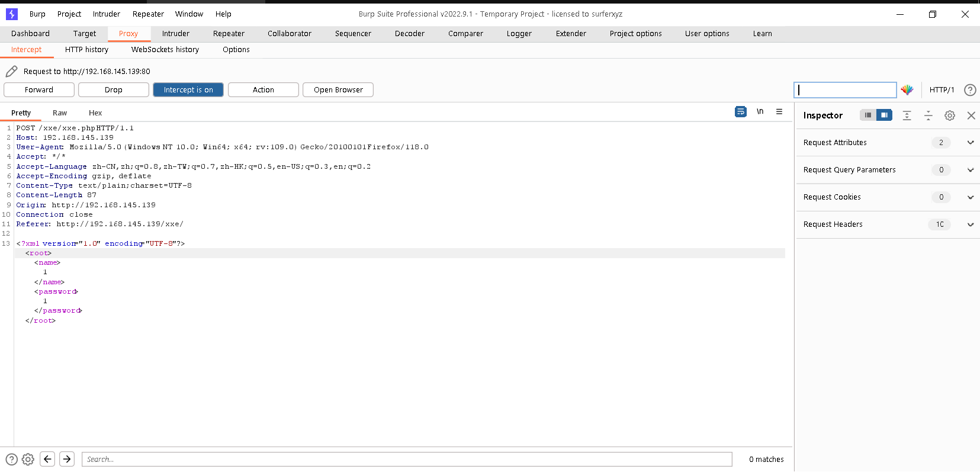The width and height of the screenshot is (980, 472).
Task: Open the User options tab
Action: coord(707,34)
